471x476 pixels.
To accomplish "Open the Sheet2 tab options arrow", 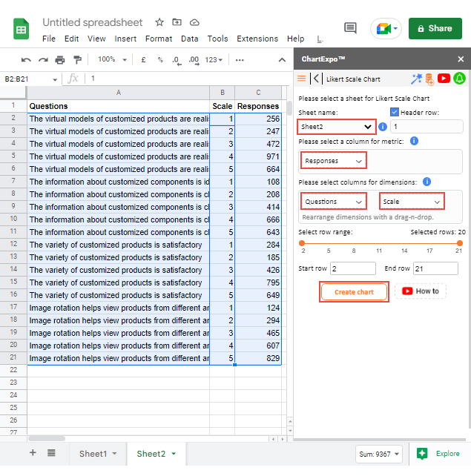I will 174,454.
